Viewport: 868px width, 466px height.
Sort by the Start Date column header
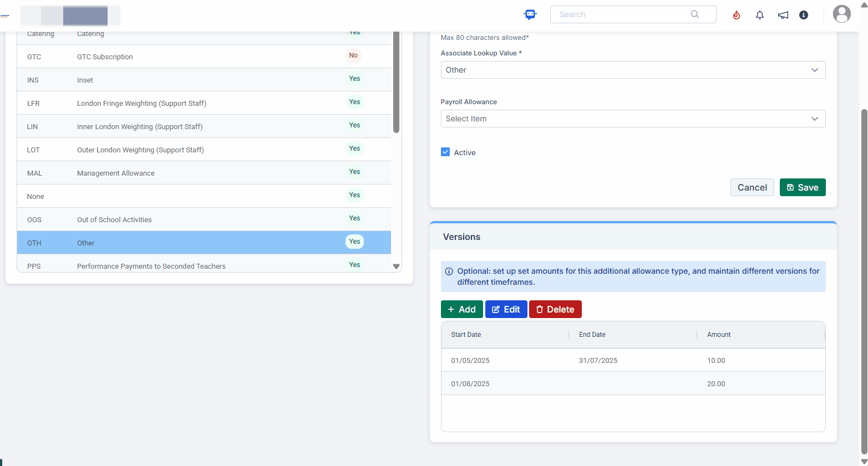pos(466,335)
